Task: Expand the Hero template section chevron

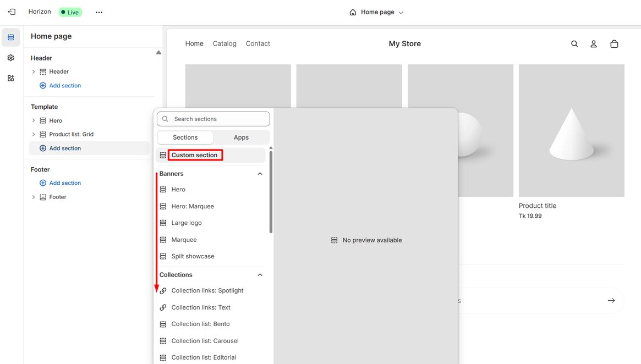Action: coord(34,120)
